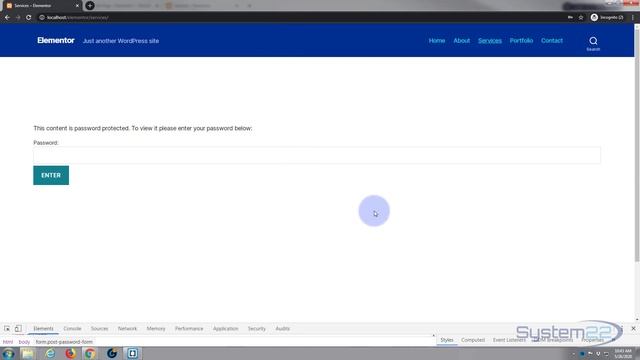Open the Windows Start button
This screenshot has height=360, width=640.
pos(8,353)
